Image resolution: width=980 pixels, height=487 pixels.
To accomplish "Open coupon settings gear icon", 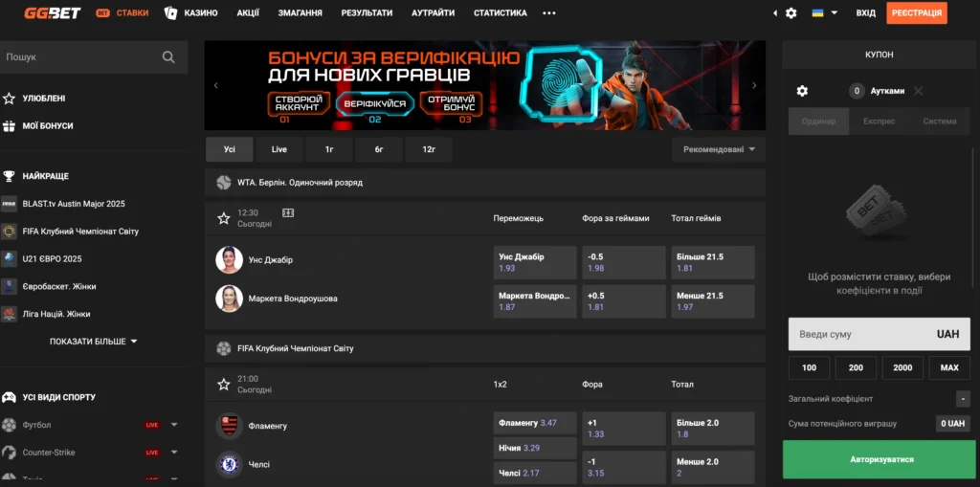I will [802, 91].
